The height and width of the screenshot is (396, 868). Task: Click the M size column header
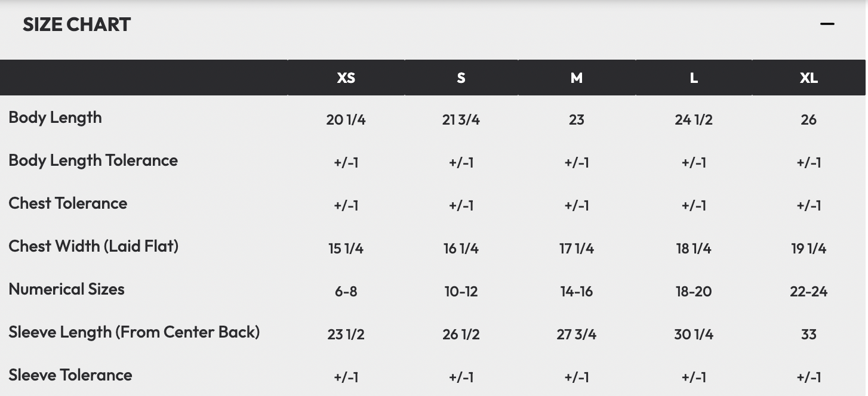(x=576, y=78)
